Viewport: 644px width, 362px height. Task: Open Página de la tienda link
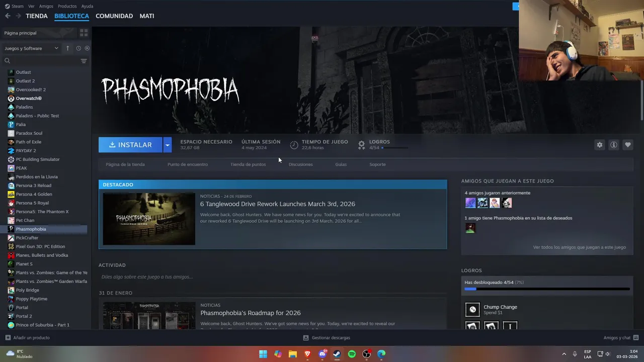point(125,164)
